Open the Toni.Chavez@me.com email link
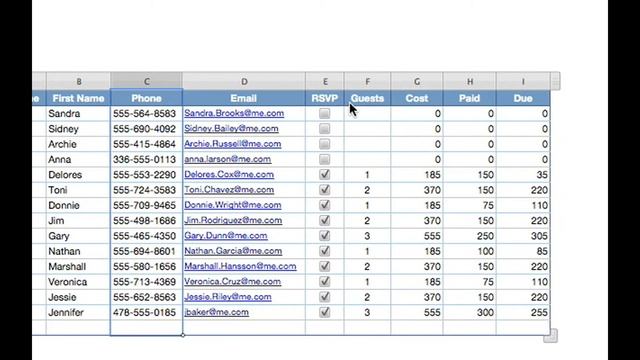This screenshot has height=360, width=640. tap(229, 190)
